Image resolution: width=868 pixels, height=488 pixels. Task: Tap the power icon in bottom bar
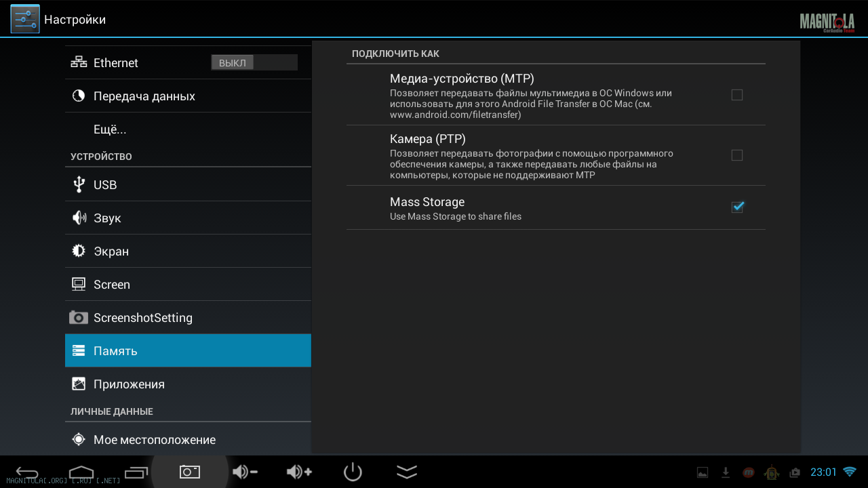click(x=353, y=472)
